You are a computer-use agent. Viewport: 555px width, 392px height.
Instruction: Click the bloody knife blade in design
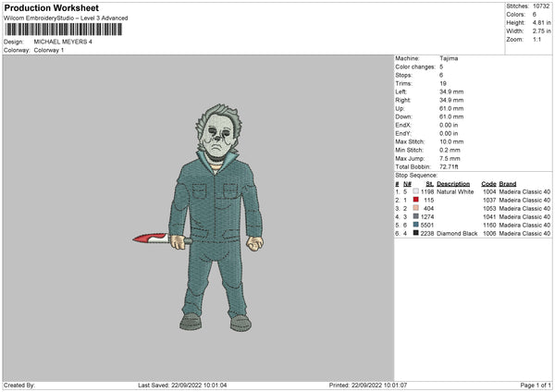[151, 239]
